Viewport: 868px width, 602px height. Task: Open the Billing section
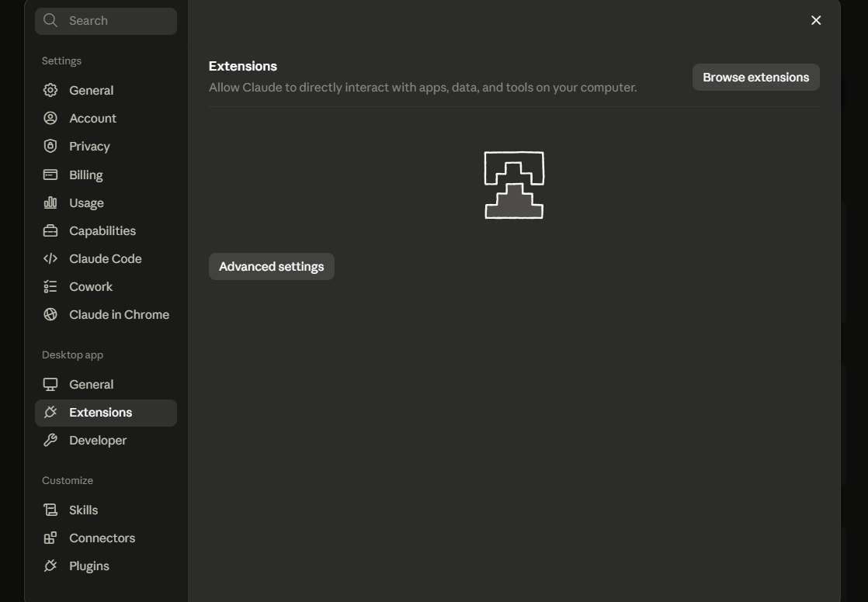tap(106, 175)
